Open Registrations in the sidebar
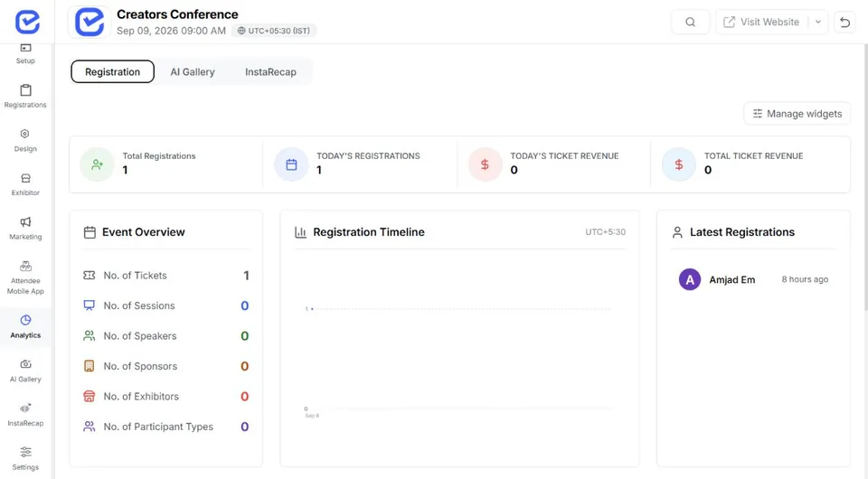This screenshot has width=868, height=479. tap(25, 96)
